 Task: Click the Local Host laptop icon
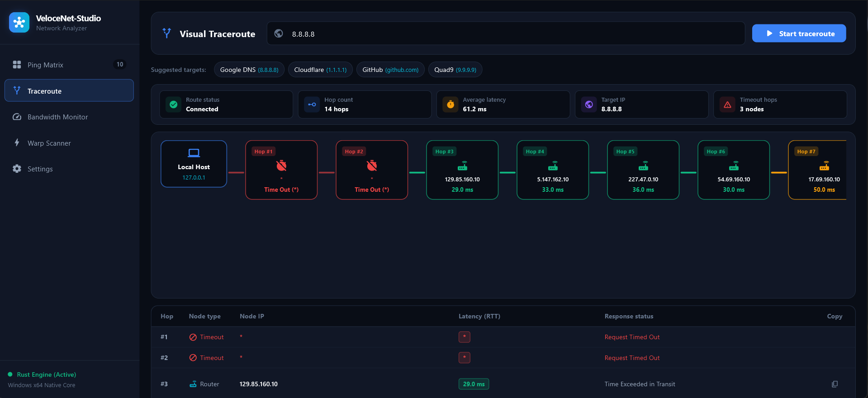click(x=194, y=153)
